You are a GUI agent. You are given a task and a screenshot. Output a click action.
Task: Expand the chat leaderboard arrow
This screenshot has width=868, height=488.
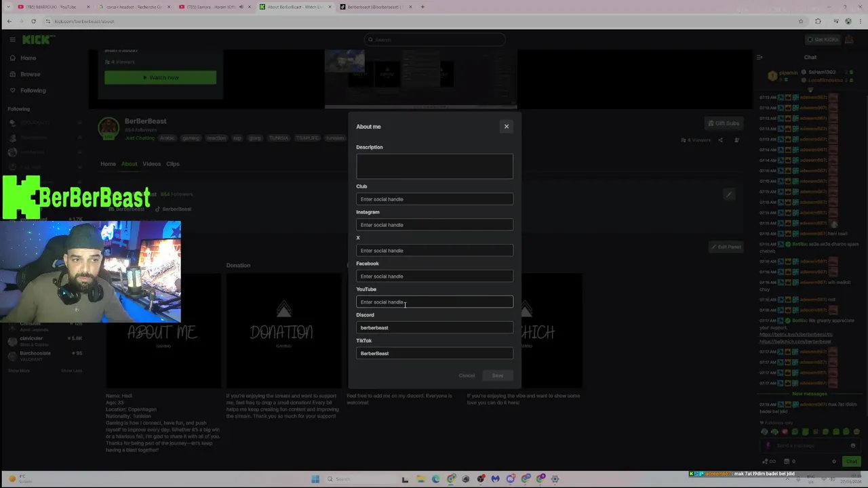point(810,90)
